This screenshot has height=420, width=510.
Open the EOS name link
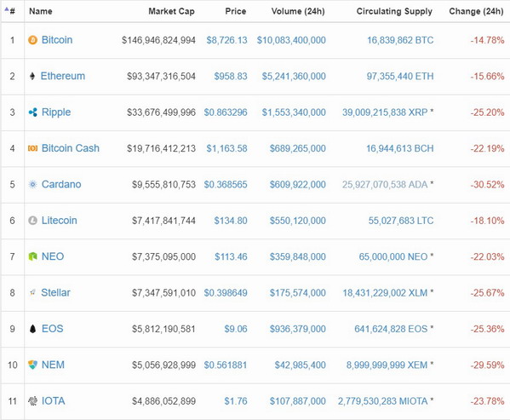pos(53,329)
